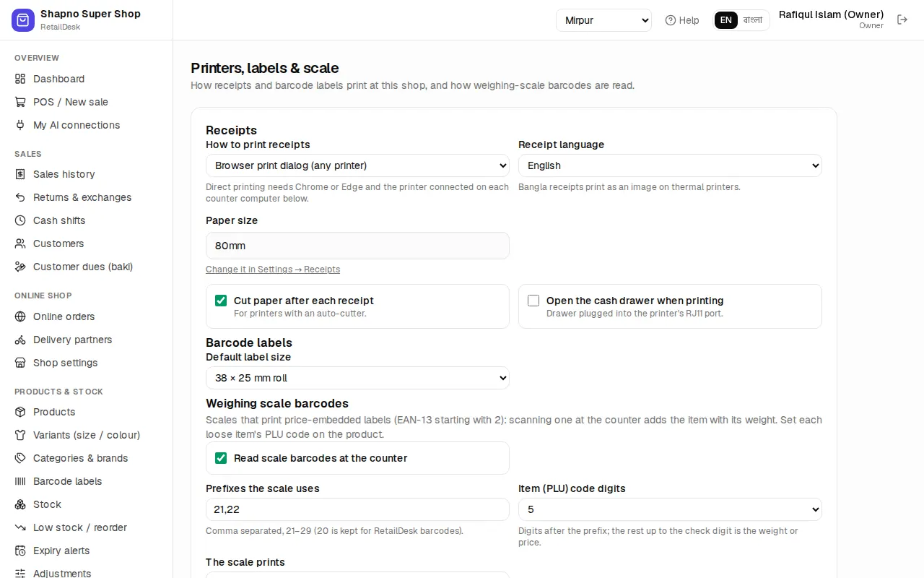Viewport: 924px width, 578px height.
Task: Enable Open the cash drawer when printing
Action: pos(533,301)
